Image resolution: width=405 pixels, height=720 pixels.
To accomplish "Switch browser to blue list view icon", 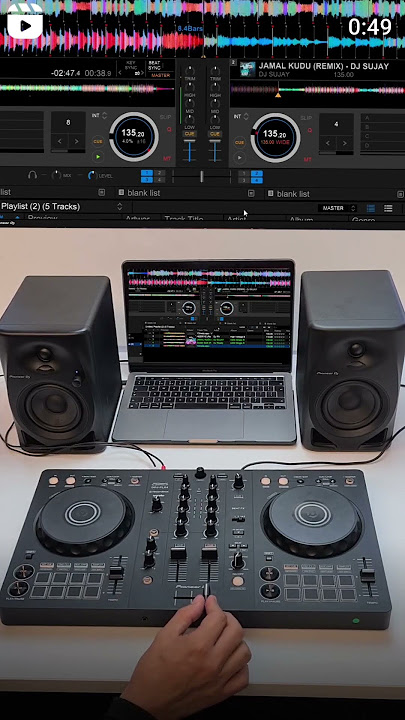I will pos(371,208).
